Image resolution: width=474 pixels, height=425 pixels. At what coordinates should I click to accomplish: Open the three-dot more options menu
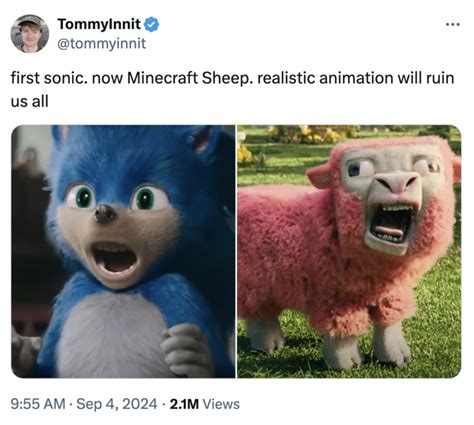[x=453, y=24]
